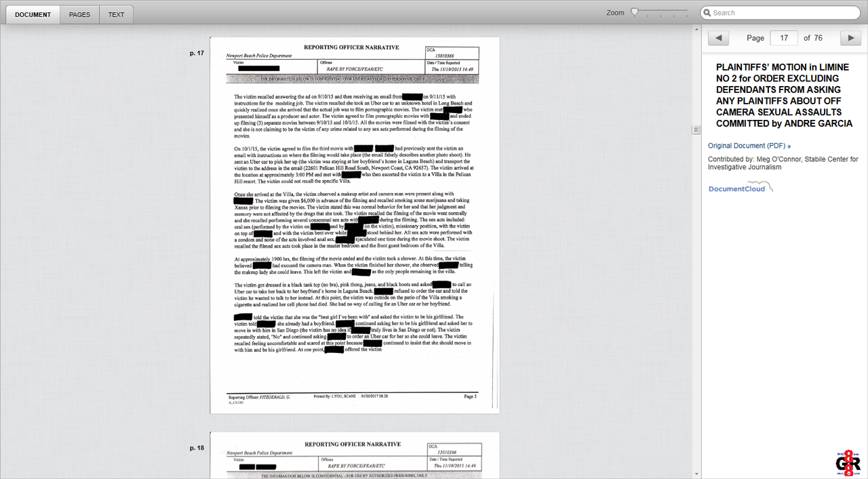Viewport: 868px width, 479px height.
Task: Click the document scrollbar up arrow
Action: [x=696, y=30]
